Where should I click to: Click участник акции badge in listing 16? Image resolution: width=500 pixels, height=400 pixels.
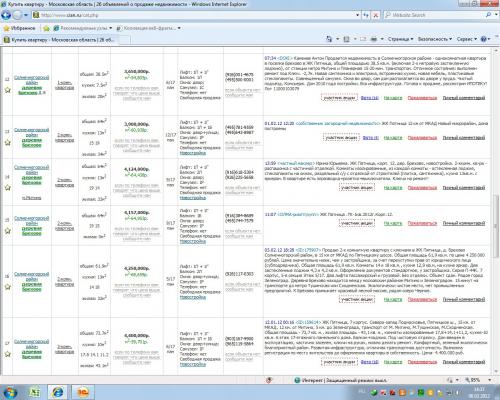[357, 299]
